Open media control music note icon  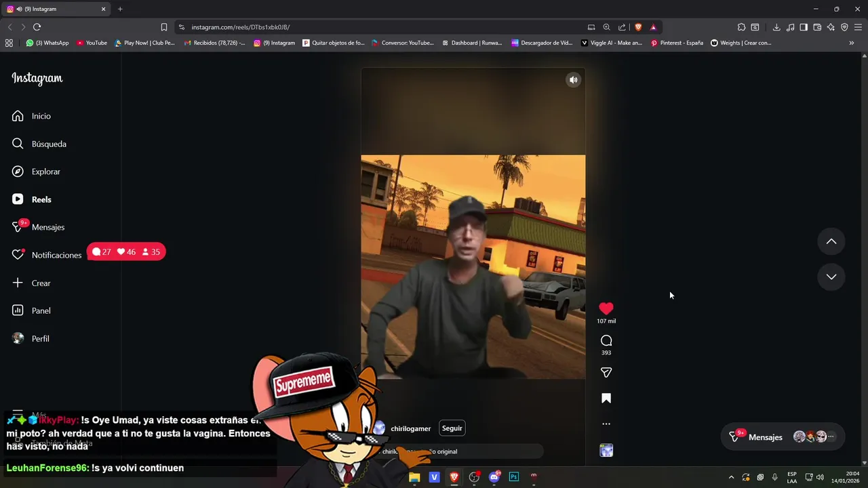pyautogui.click(x=790, y=27)
